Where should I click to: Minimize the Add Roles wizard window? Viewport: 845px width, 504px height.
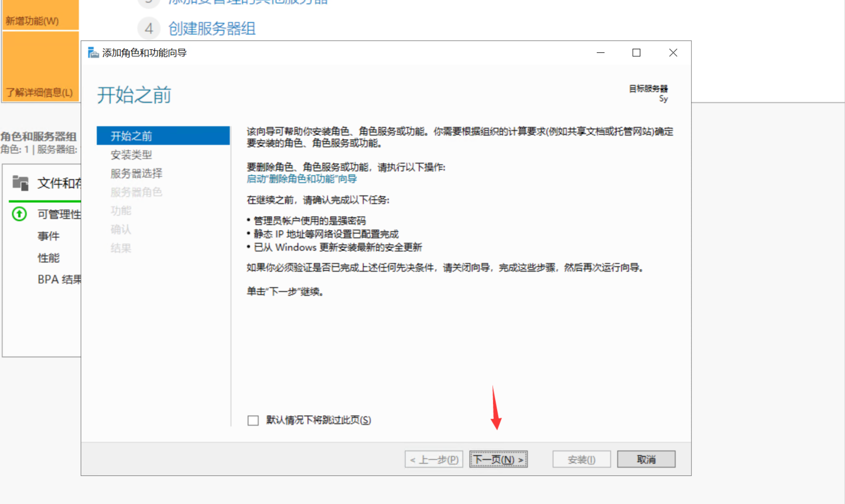(600, 53)
